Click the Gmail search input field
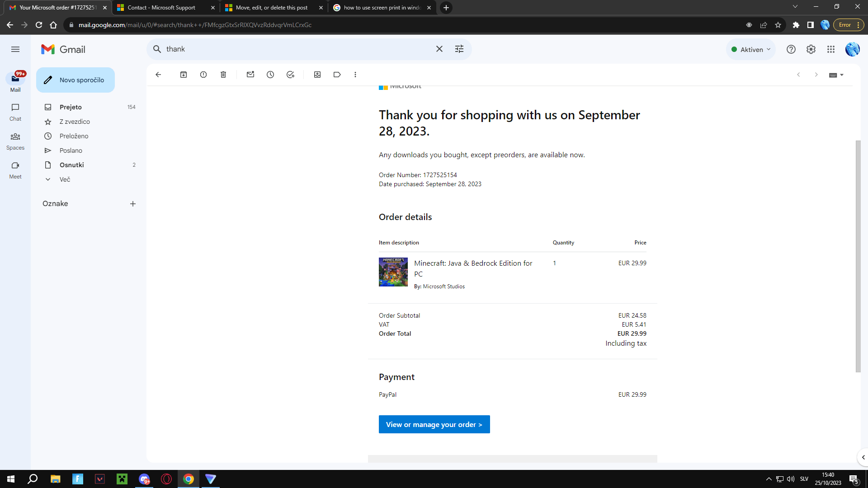The width and height of the screenshot is (868, 488). point(297,49)
